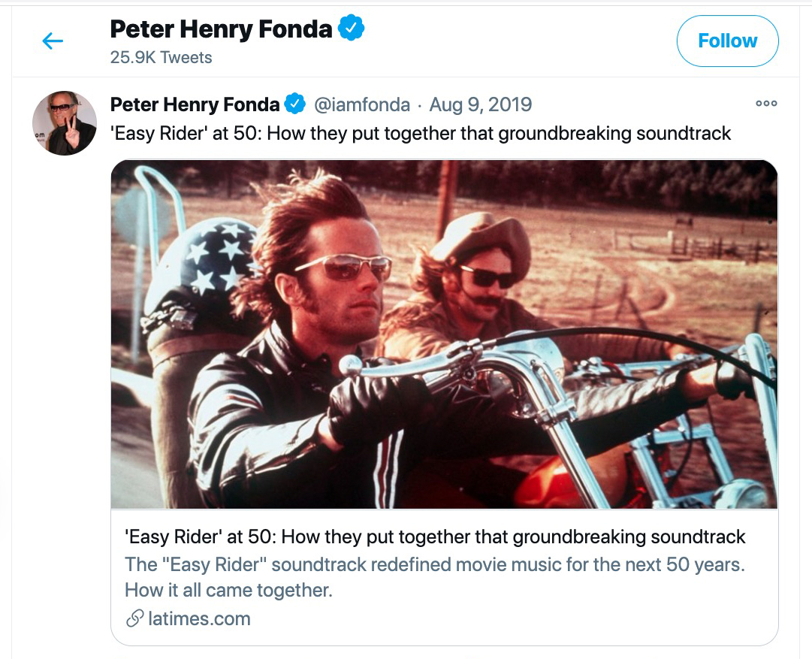Click the Peter Henry Fonda header title
The width and height of the screenshot is (812, 659).
pyautogui.click(x=221, y=30)
